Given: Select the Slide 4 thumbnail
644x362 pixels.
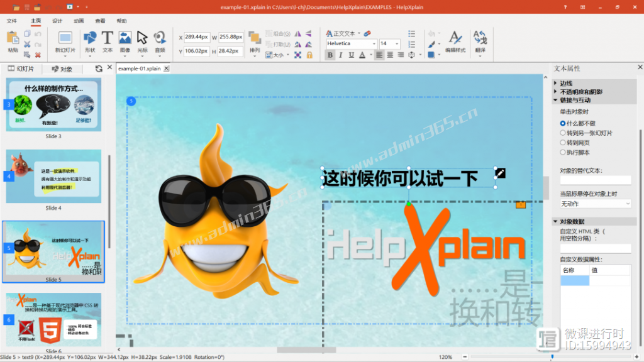Looking at the screenshot, I should click(53, 176).
